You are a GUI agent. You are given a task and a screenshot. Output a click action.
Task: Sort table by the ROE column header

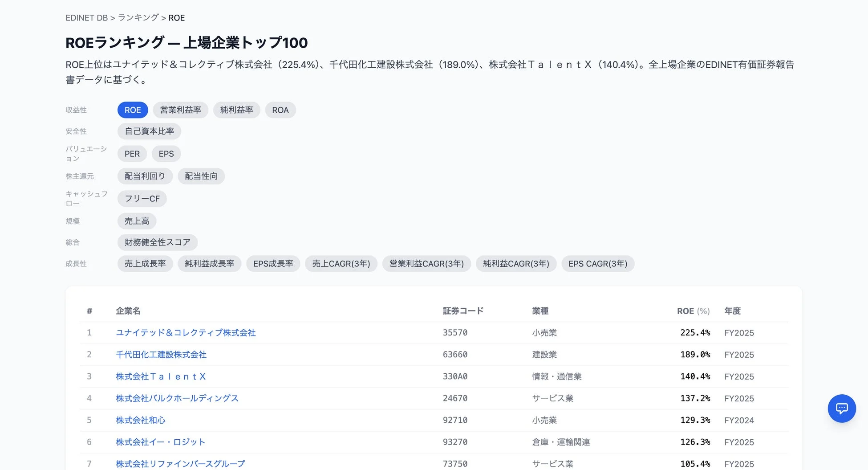coord(693,311)
